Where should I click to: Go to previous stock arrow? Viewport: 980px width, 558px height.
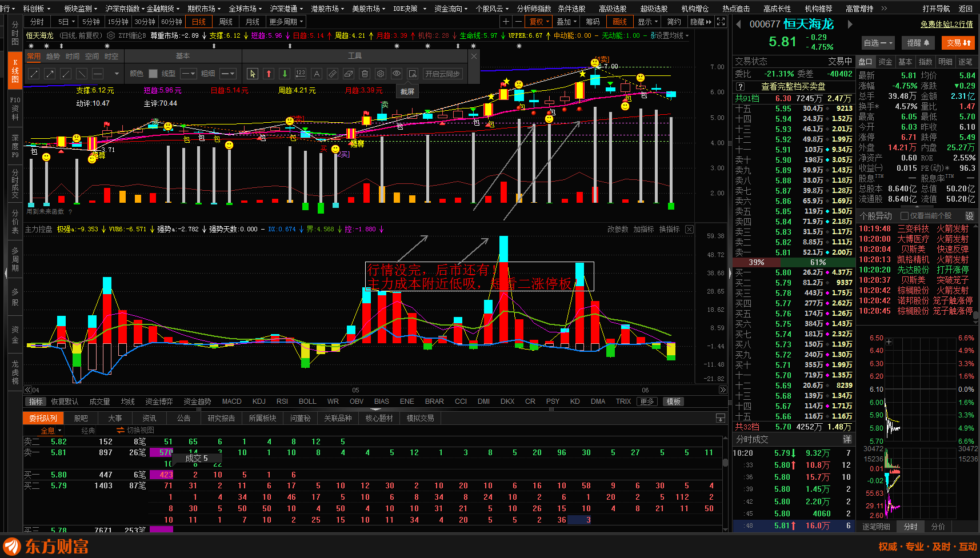738,25
